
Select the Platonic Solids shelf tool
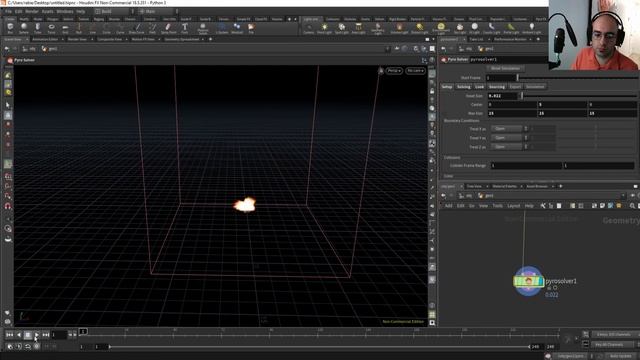click(x=202, y=28)
